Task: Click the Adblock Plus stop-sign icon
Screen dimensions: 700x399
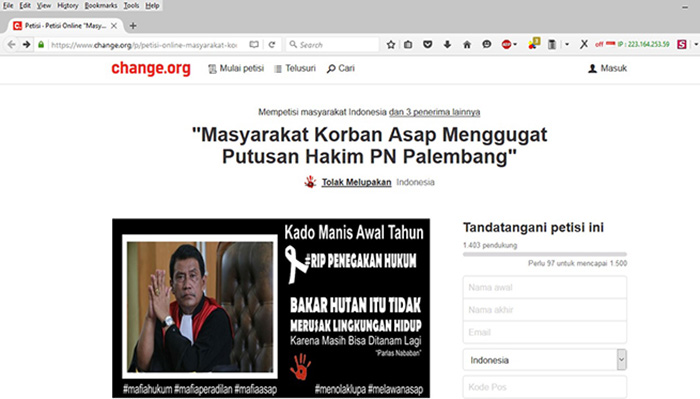Action: coord(506,45)
